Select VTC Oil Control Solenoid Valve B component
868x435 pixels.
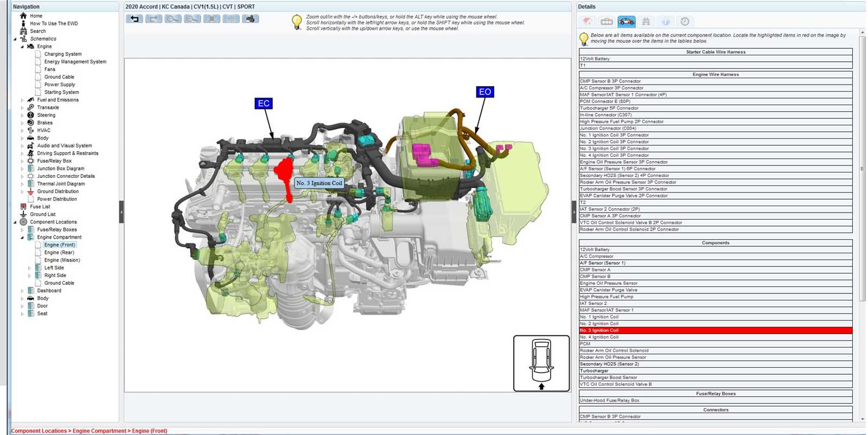pos(716,384)
